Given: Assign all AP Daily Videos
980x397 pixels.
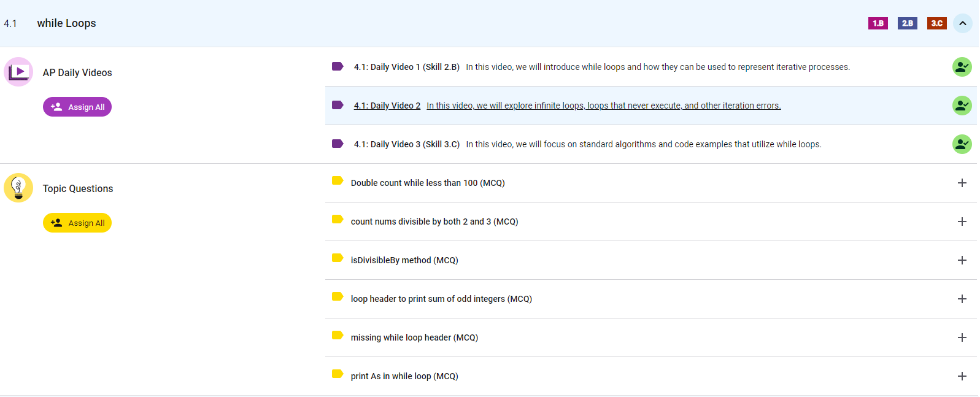Looking at the screenshot, I should tap(77, 107).
